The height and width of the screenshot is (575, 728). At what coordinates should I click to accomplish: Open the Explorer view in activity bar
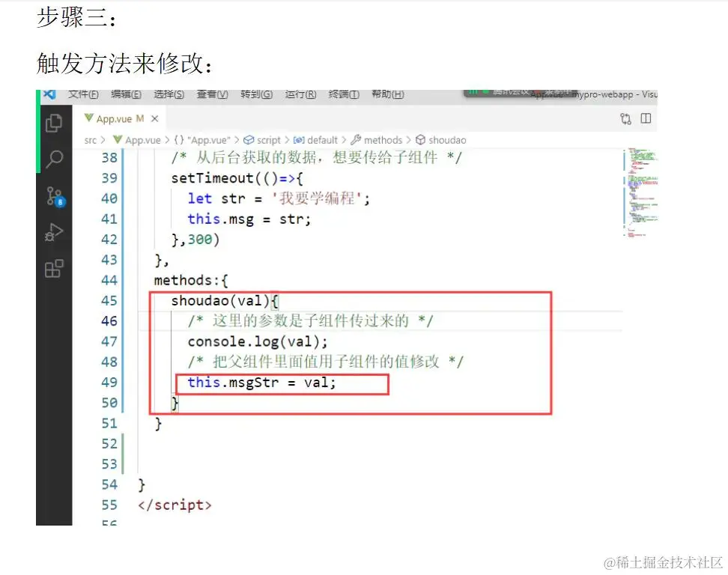click(54, 123)
